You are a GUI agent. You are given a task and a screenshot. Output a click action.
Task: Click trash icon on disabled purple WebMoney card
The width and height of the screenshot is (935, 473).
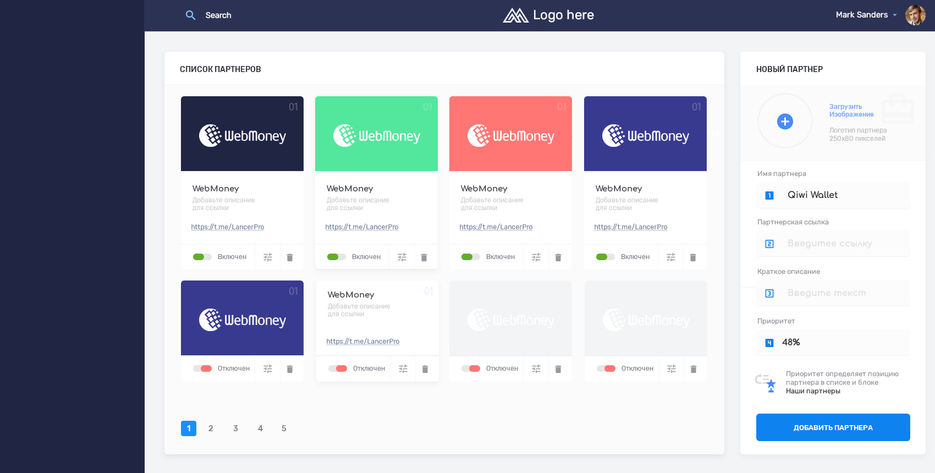pos(290,369)
